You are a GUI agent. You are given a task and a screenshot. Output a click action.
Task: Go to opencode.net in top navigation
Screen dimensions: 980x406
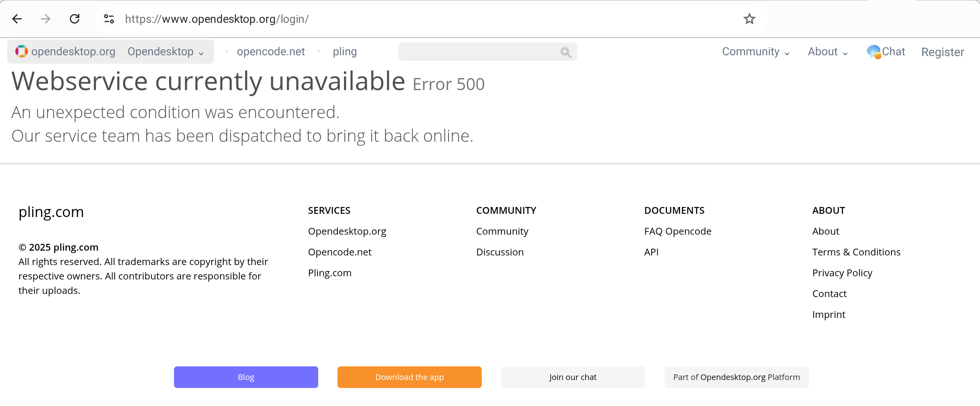tap(271, 52)
